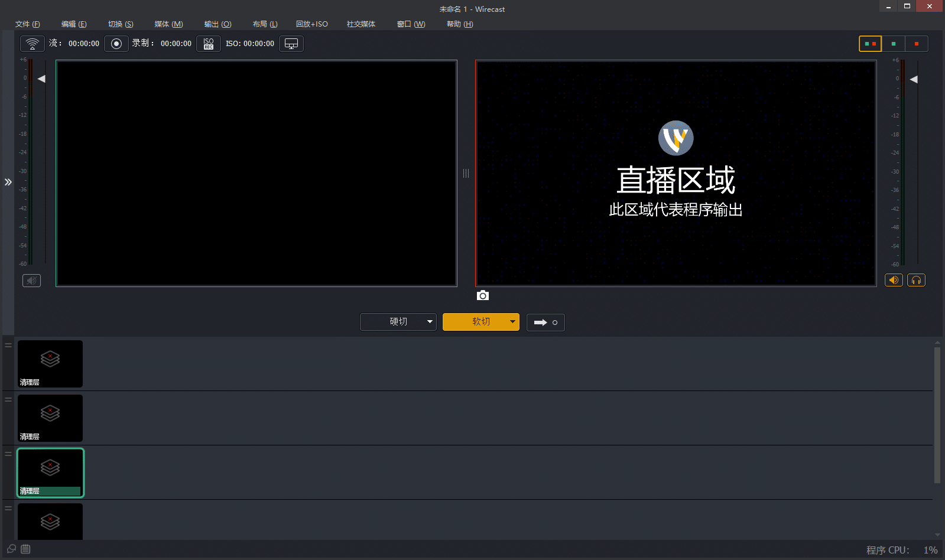The width and height of the screenshot is (945, 560).
Task: Open the external display output icon
Action: 291,44
